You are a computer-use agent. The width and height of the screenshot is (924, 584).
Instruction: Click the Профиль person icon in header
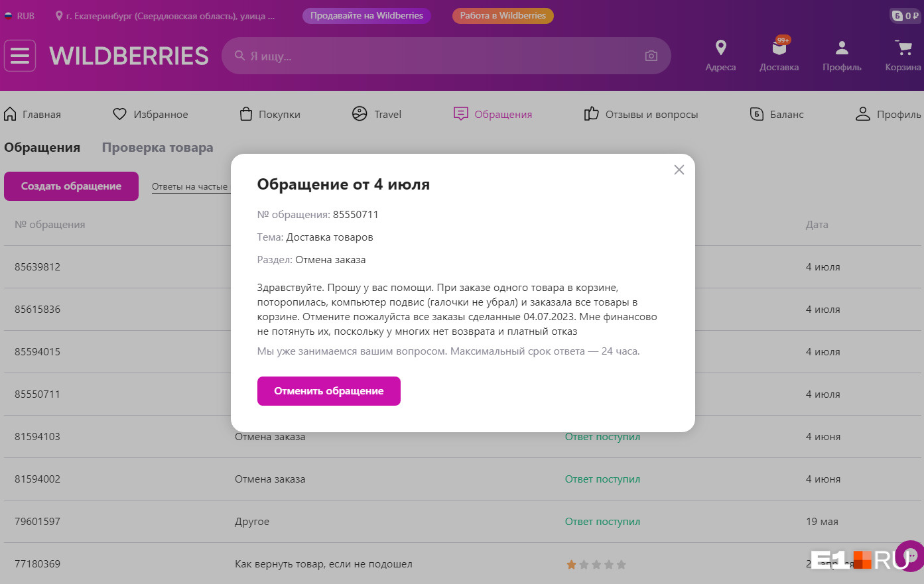click(842, 48)
